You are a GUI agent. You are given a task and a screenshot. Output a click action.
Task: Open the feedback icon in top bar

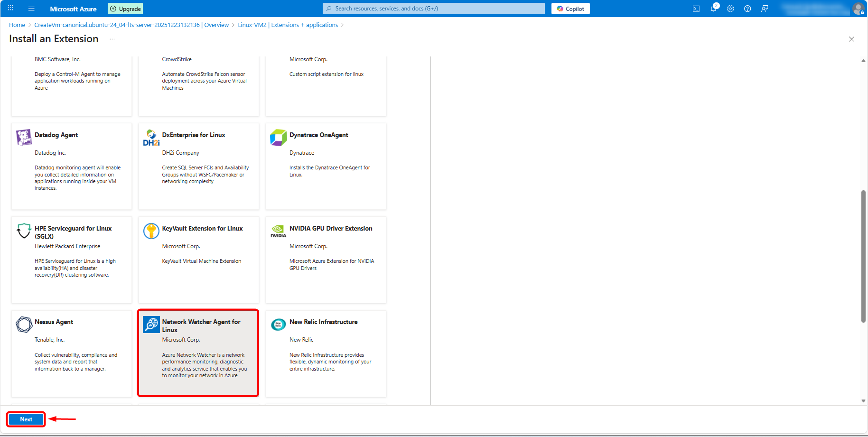coord(765,9)
